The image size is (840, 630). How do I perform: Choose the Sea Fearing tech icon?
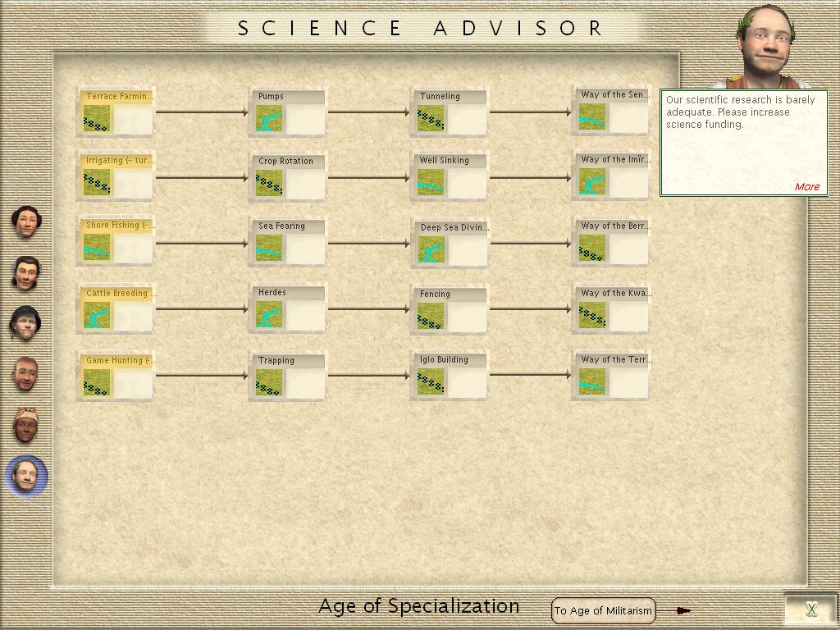(269, 248)
